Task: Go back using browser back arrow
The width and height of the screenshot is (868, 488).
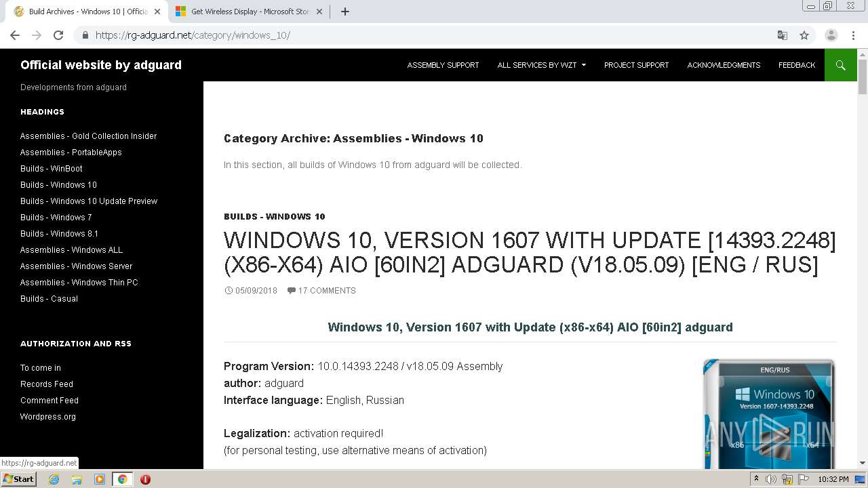Action: pos(15,35)
